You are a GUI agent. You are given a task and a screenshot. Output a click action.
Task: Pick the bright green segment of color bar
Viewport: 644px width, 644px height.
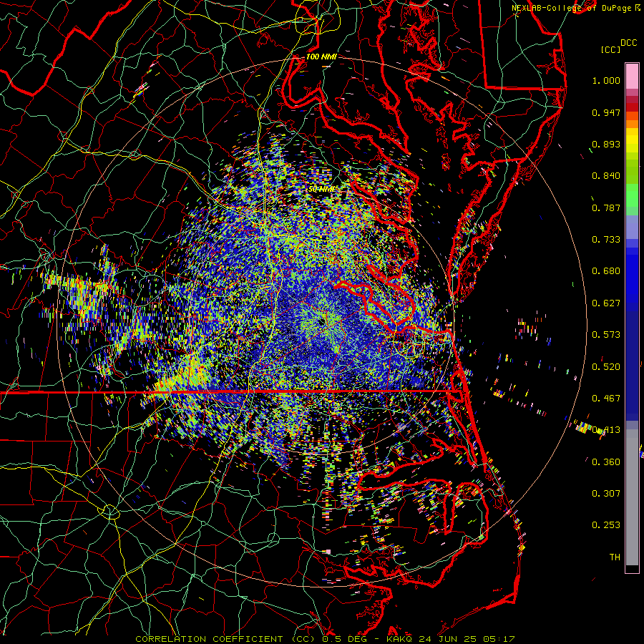pos(632,195)
